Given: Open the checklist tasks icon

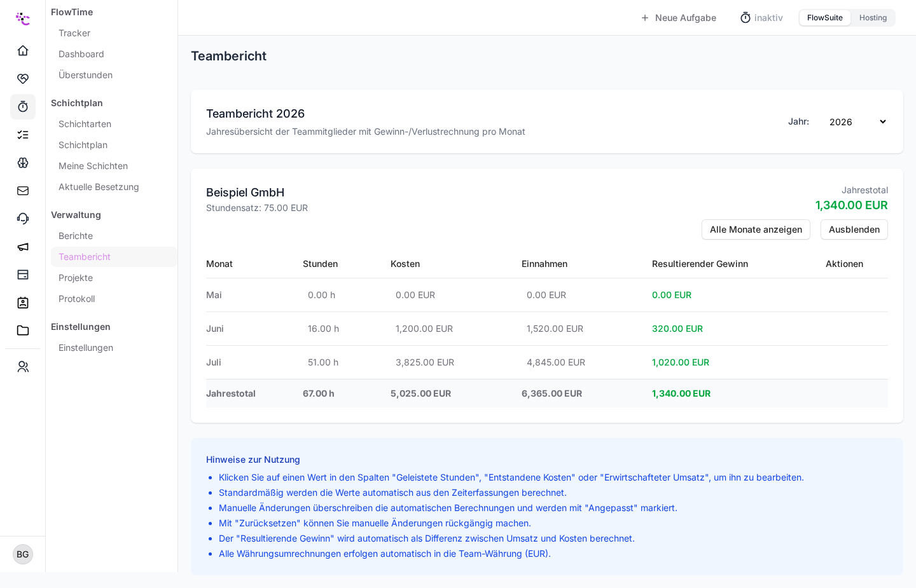Looking at the screenshot, I should tap(23, 134).
